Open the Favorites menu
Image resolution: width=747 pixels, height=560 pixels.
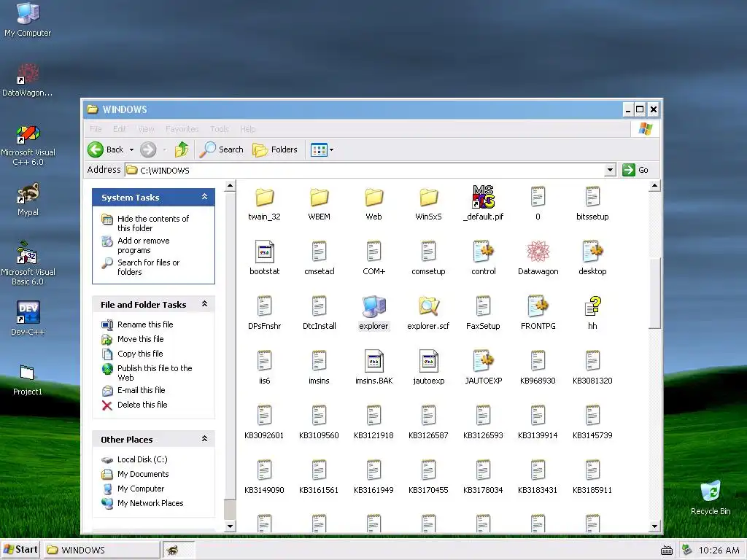[x=182, y=129]
